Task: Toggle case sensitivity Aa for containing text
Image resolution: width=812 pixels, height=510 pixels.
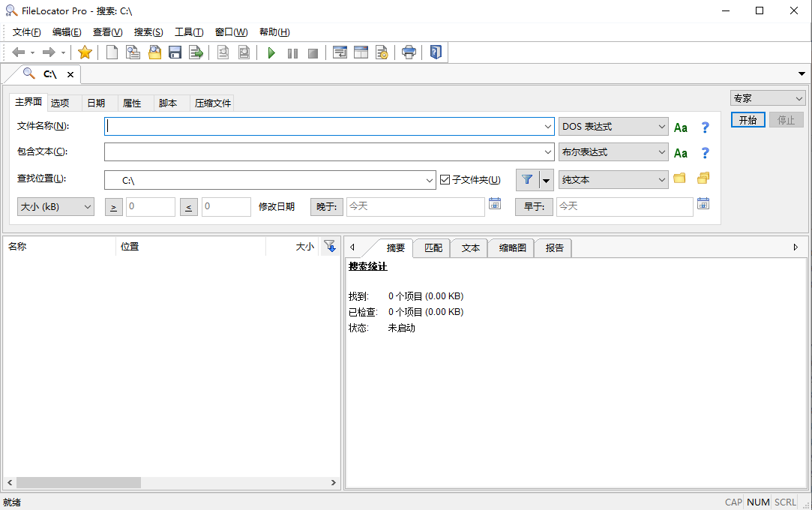Action: (x=681, y=153)
